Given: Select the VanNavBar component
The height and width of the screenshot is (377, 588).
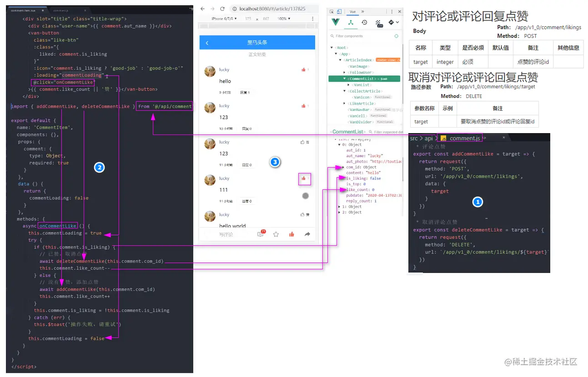Looking at the screenshot, I should pos(361,109).
